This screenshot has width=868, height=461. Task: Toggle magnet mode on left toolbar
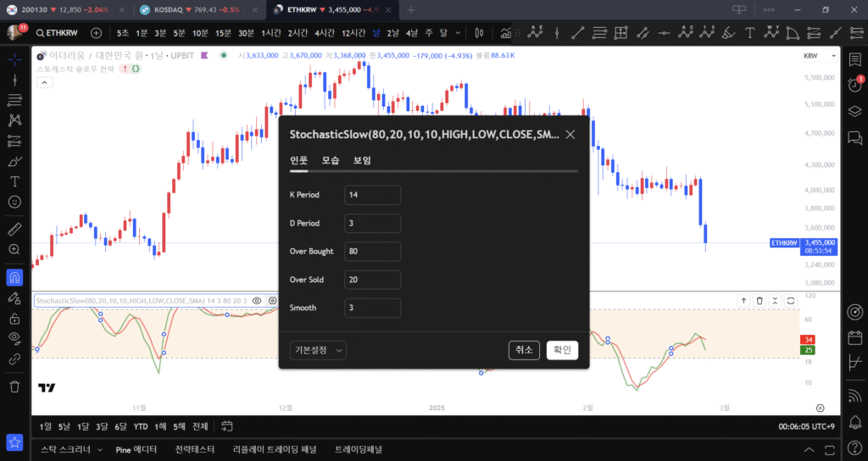15,277
